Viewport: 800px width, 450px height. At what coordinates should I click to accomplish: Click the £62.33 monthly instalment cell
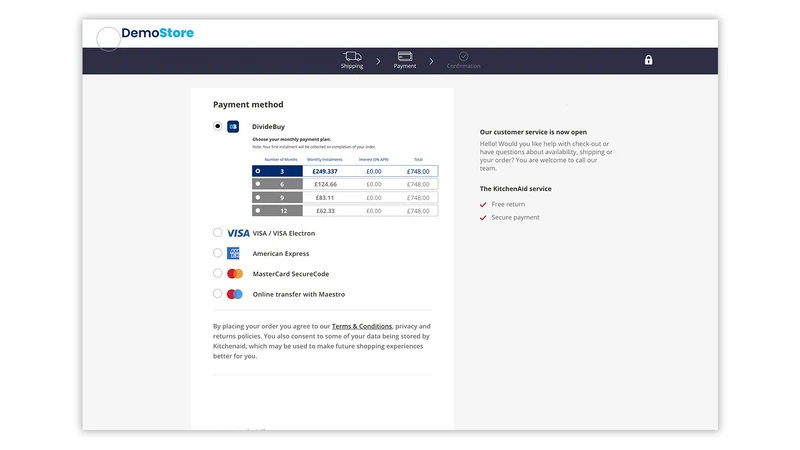click(326, 211)
